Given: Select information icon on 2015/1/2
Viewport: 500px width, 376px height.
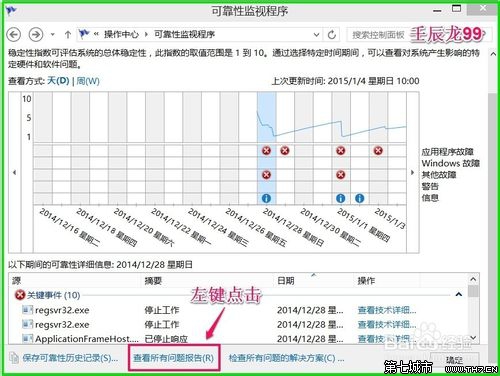Looking at the screenshot, I should 359,198.
